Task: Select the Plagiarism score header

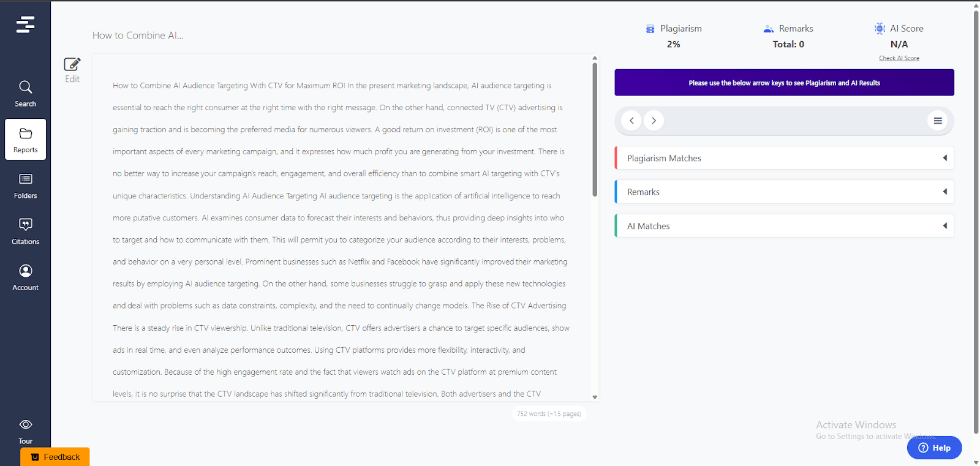Action: click(x=674, y=29)
